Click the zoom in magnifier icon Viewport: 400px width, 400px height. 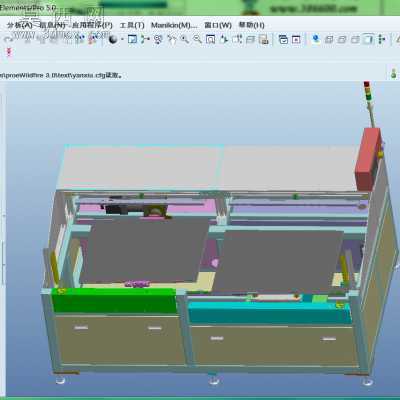click(185, 40)
